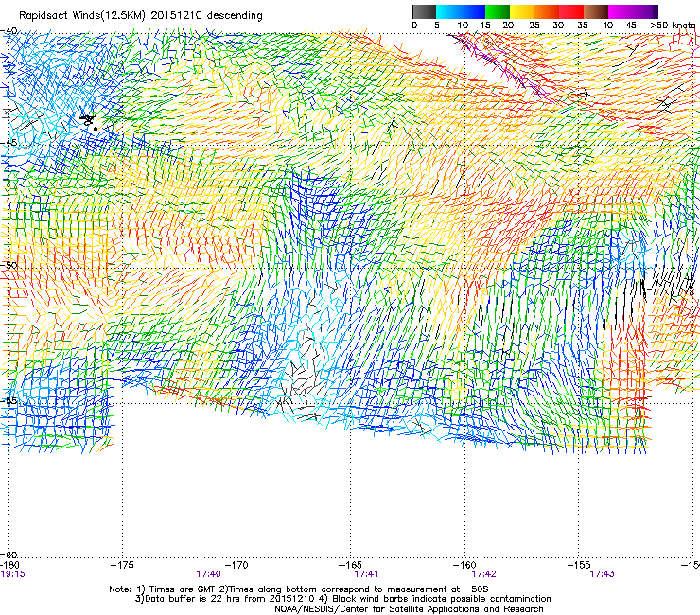Click the '30' legend scale label
This screenshot has width=700, height=615.
point(558,26)
